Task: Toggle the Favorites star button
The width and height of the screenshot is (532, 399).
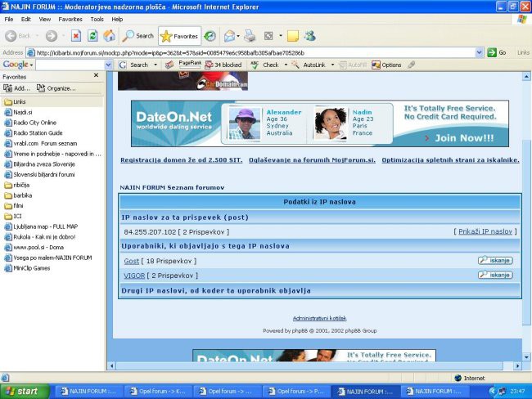Action: pyautogui.click(x=179, y=36)
